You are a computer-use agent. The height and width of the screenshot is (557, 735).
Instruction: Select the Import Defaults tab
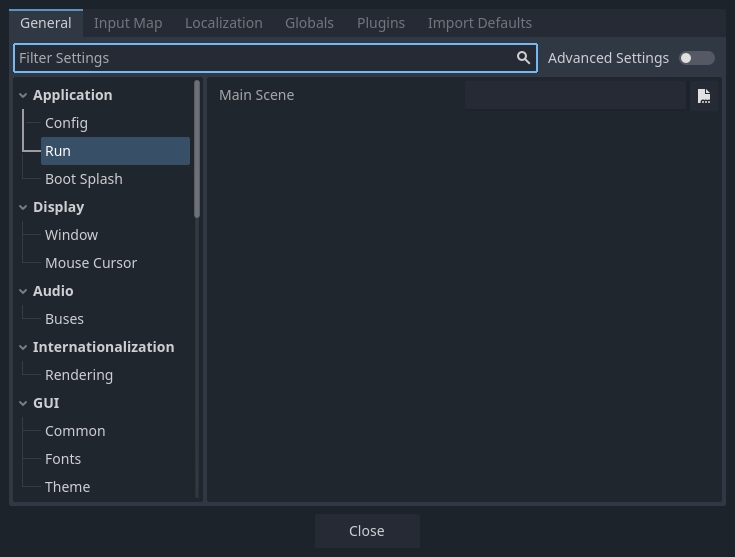[x=479, y=23]
